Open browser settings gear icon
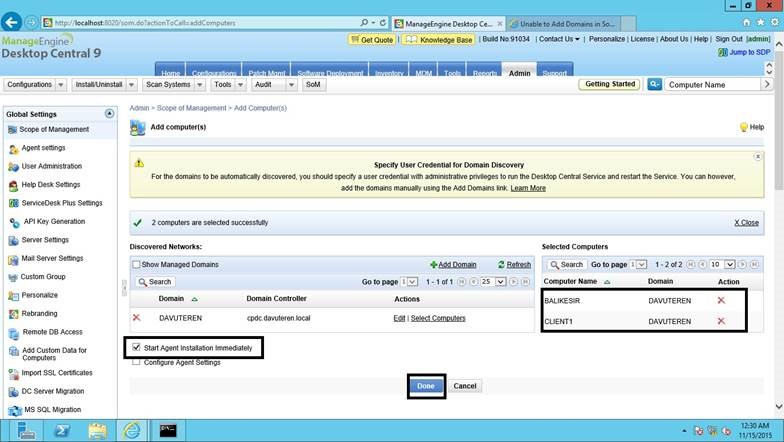784x442 pixels. (774, 22)
